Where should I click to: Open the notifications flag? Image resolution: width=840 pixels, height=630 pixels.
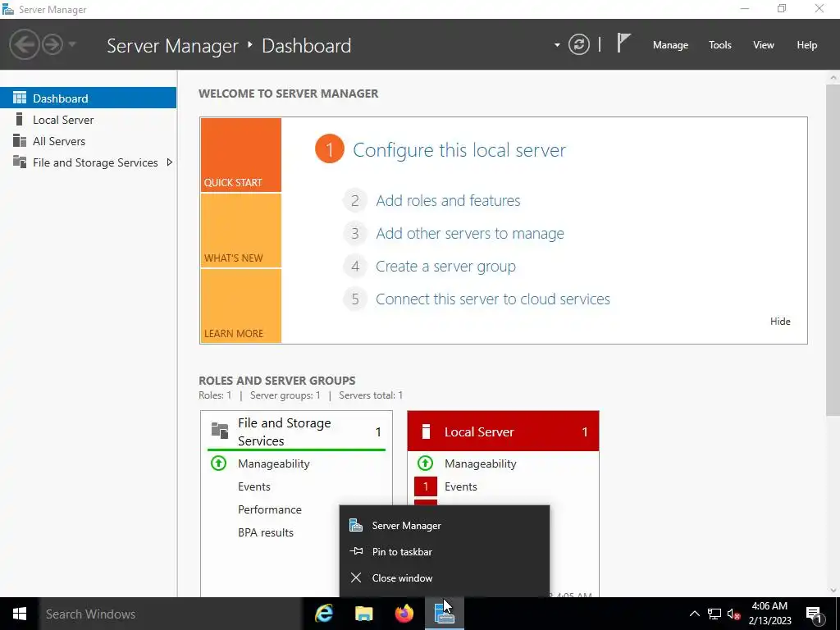click(623, 43)
